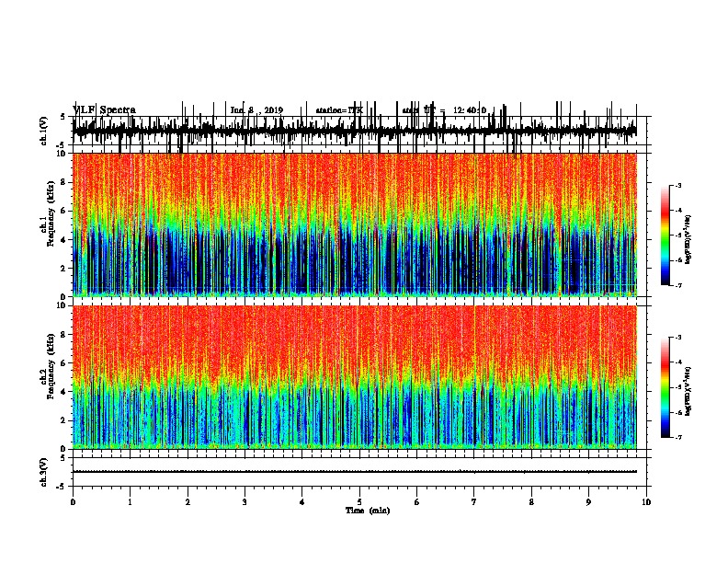This screenshot has height=563, width=728.
Task: Click the '-3' label on ch.2 color bar
Action: pos(678,338)
